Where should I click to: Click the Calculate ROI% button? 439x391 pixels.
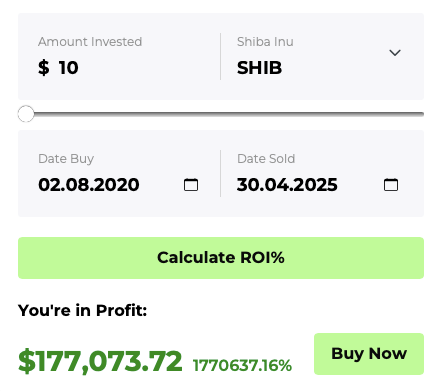coord(221,258)
